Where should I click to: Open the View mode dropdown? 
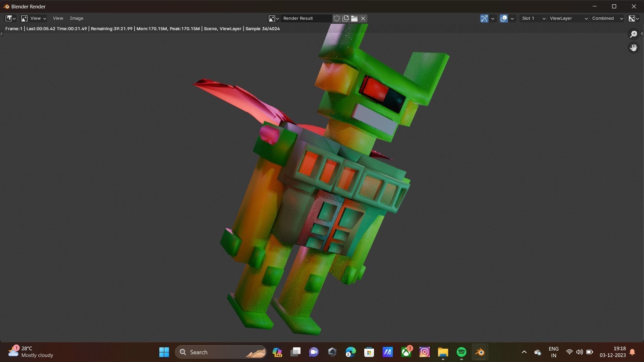click(34, 18)
